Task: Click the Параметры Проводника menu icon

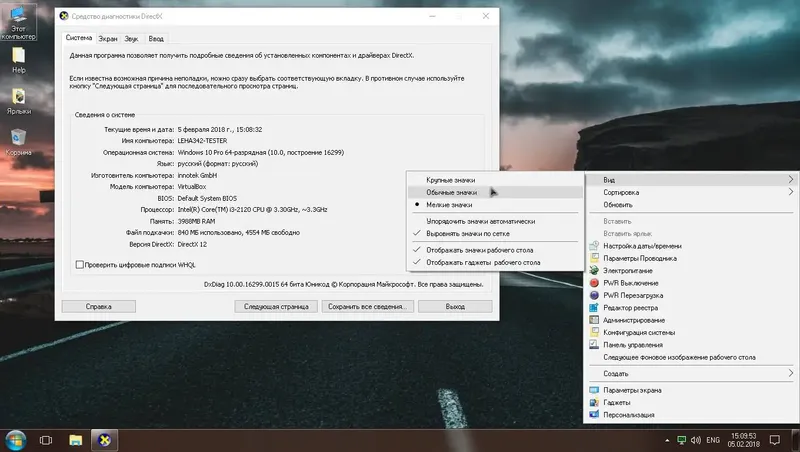Action: tap(594, 258)
